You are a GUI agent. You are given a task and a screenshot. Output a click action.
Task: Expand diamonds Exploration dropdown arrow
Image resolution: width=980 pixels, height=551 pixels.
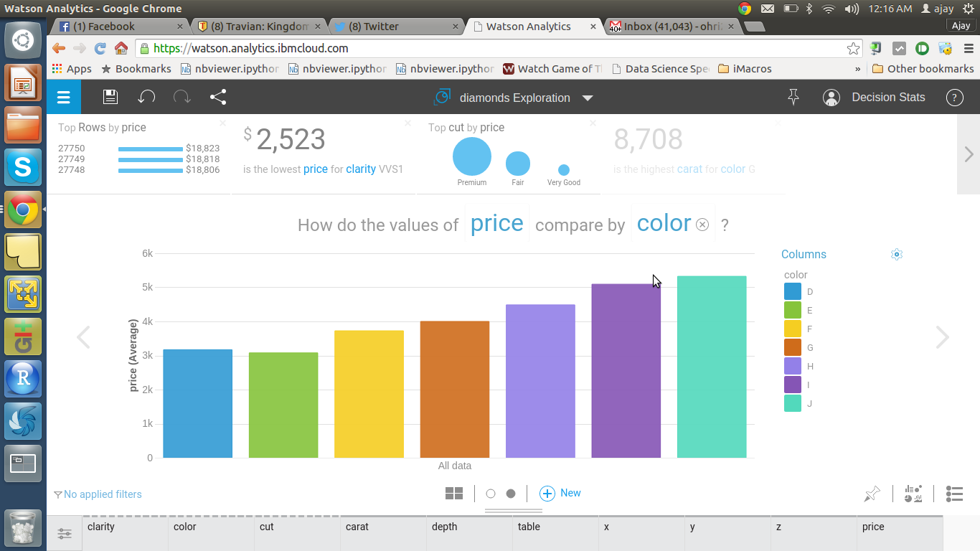pos(588,98)
